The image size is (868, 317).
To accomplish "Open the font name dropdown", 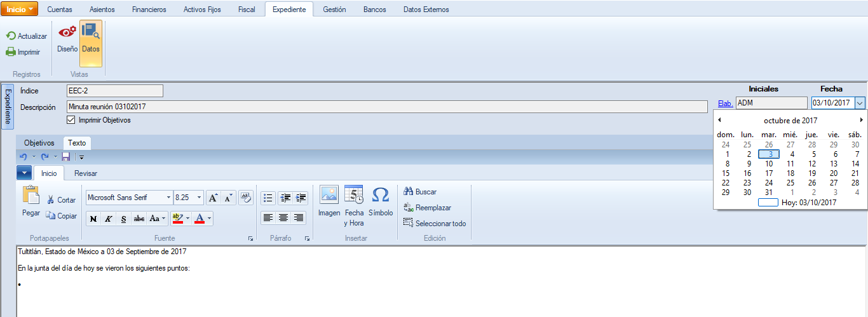I will coord(168,198).
